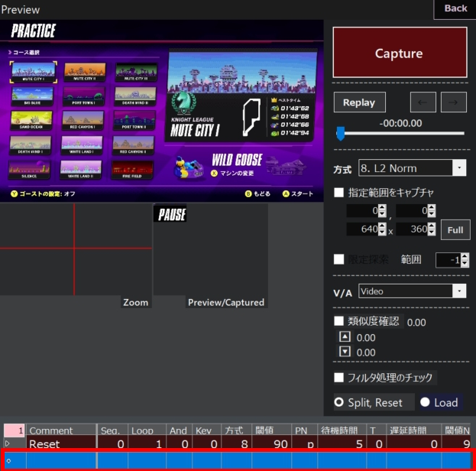Image resolution: width=476 pixels, height=471 pixels.
Task: Click the Knight League chess emblem
Action: coord(183,102)
